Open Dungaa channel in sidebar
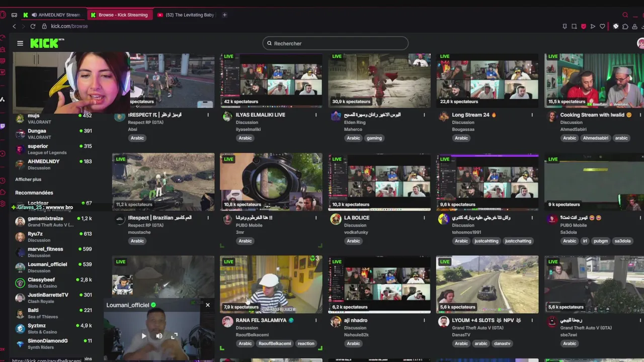The width and height of the screenshot is (644, 362). [x=53, y=134]
